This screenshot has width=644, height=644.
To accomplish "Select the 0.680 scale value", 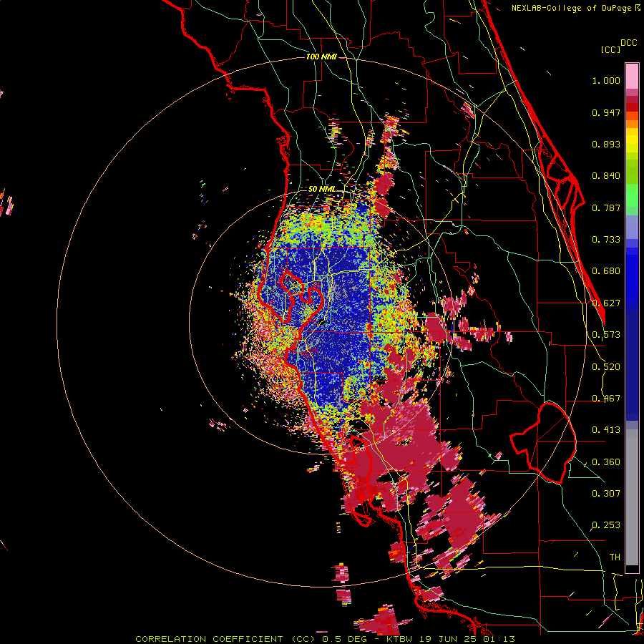I will click(606, 271).
